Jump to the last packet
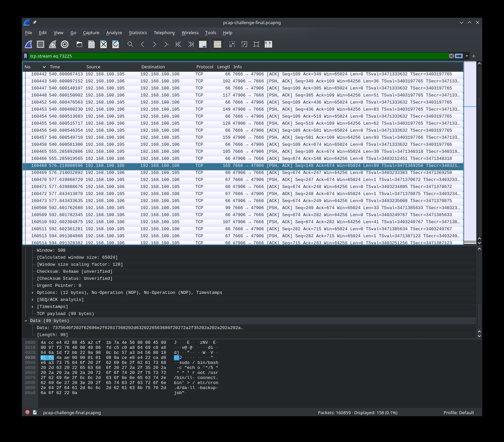This screenshot has height=442, width=504. tap(191, 44)
